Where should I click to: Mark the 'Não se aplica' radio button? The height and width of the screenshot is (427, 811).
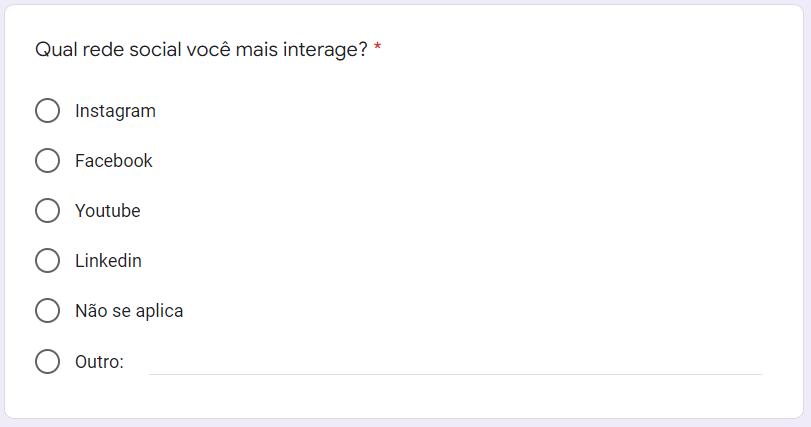pyautogui.click(x=47, y=311)
